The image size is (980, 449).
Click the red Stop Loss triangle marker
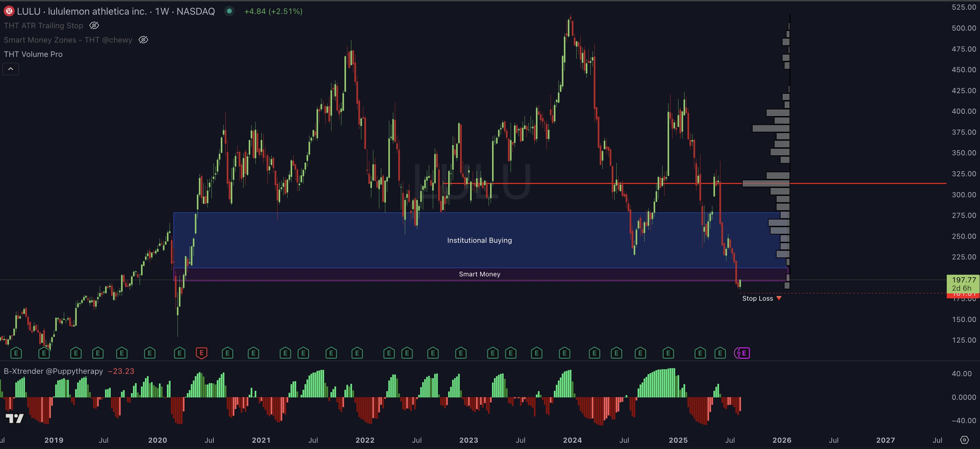click(779, 298)
